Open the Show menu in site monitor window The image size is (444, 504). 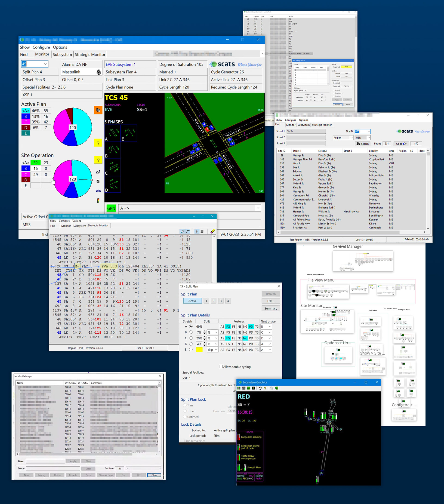coord(25,47)
